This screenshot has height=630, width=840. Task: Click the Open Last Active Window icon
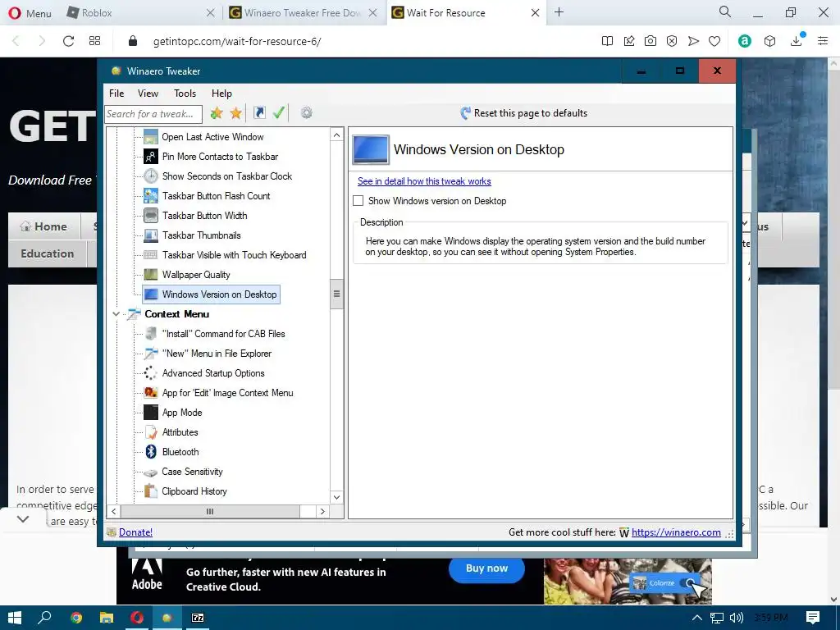151,137
